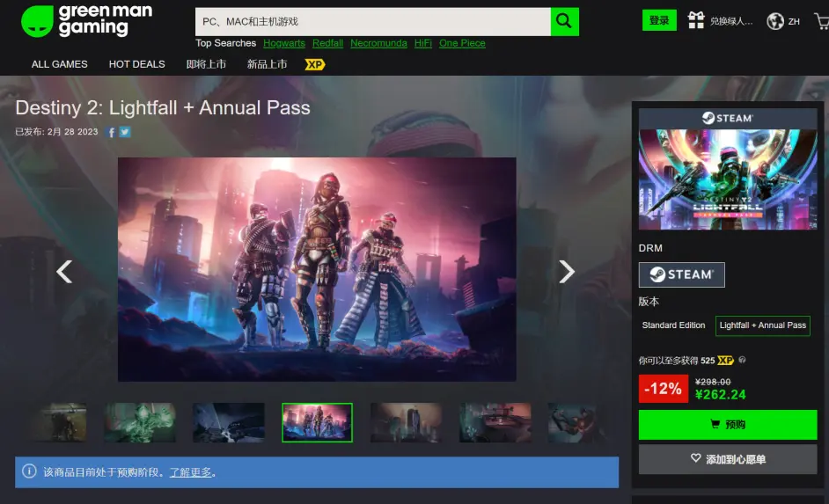Click the ¥262.24 sale price

[720, 395]
